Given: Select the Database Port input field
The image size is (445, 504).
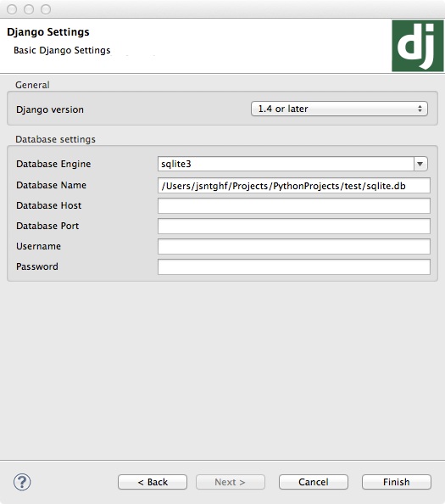Looking at the screenshot, I should coord(294,226).
